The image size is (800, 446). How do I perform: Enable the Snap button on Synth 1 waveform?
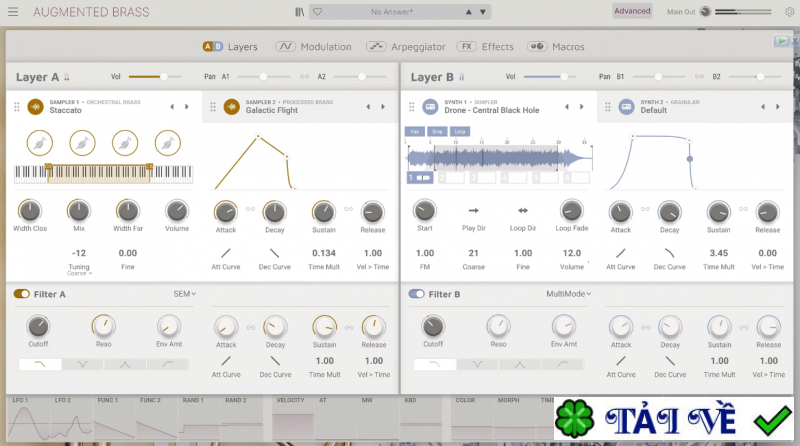[x=437, y=132]
